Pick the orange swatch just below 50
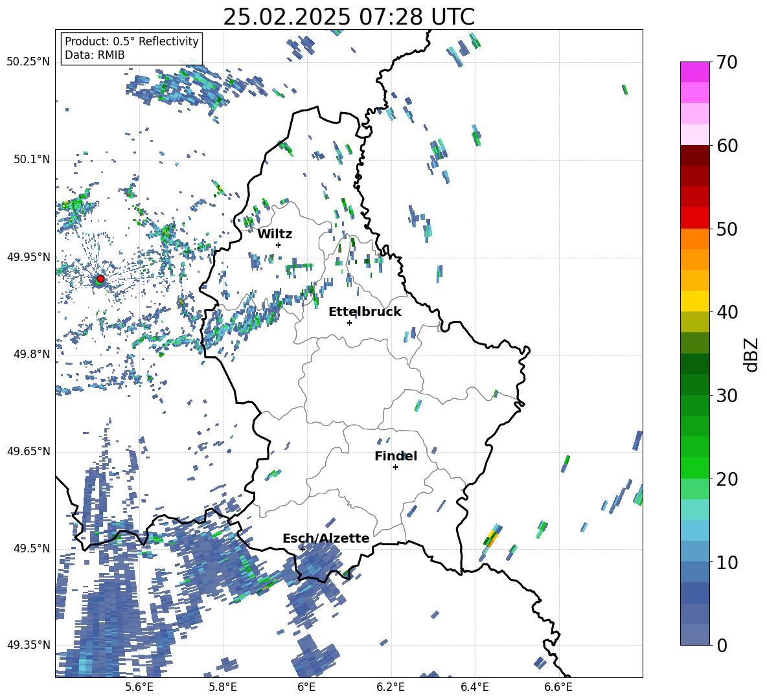The image size is (767, 700). (694, 239)
